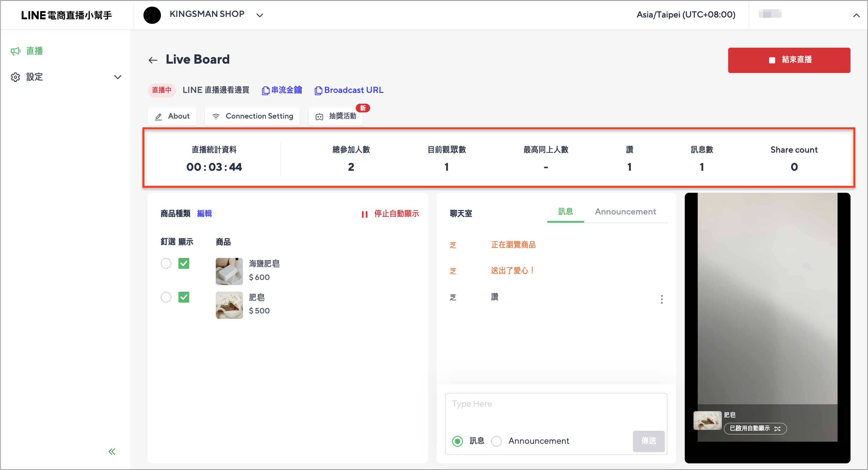868x470 pixels.
Task: Click the 訊息數 statistic
Action: (x=702, y=158)
